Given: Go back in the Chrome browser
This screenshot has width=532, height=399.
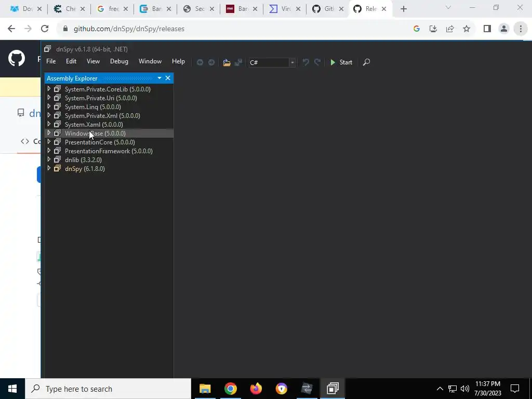Looking at the screenshot, I should 11,29.
